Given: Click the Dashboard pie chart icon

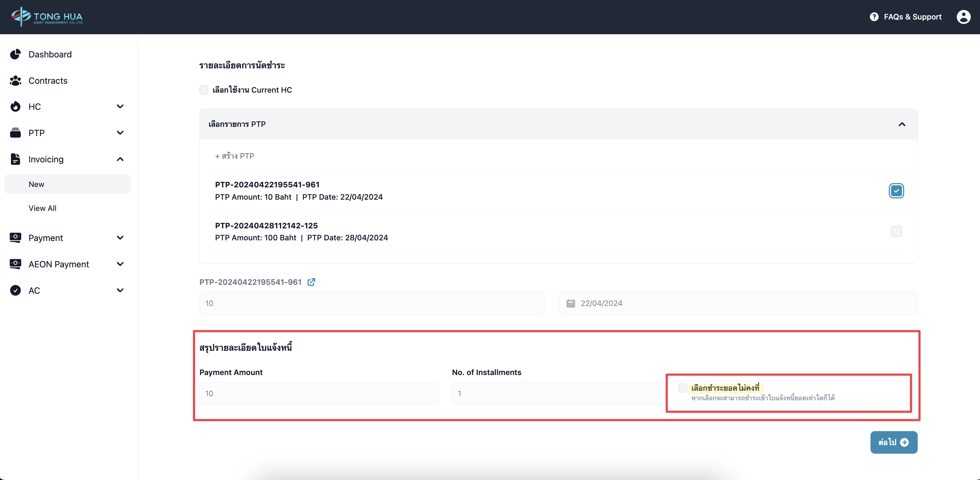Looking at the screenshot, I should click(15, 54).
